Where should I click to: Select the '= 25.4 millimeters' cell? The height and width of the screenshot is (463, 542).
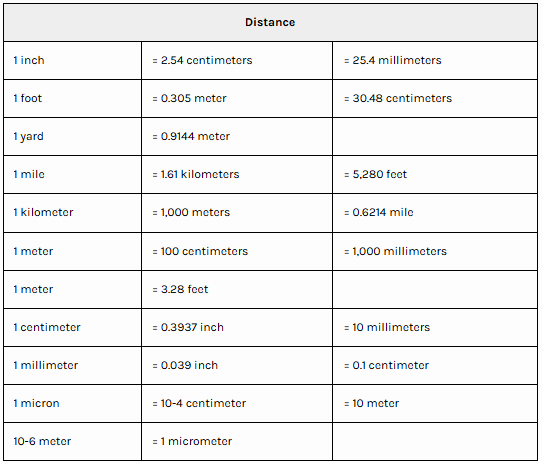pos(435,61)
